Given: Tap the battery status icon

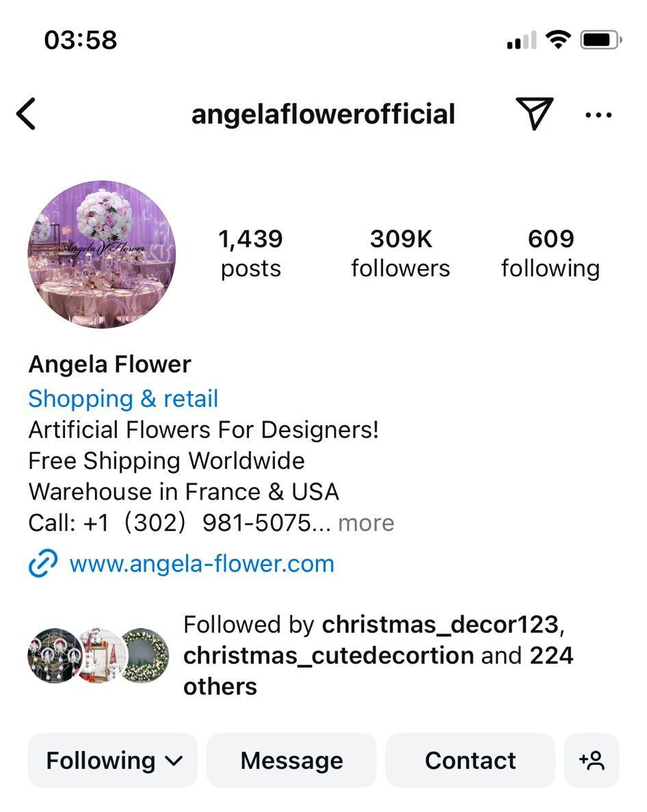Looking at the screenshot, I should (600, 40).
